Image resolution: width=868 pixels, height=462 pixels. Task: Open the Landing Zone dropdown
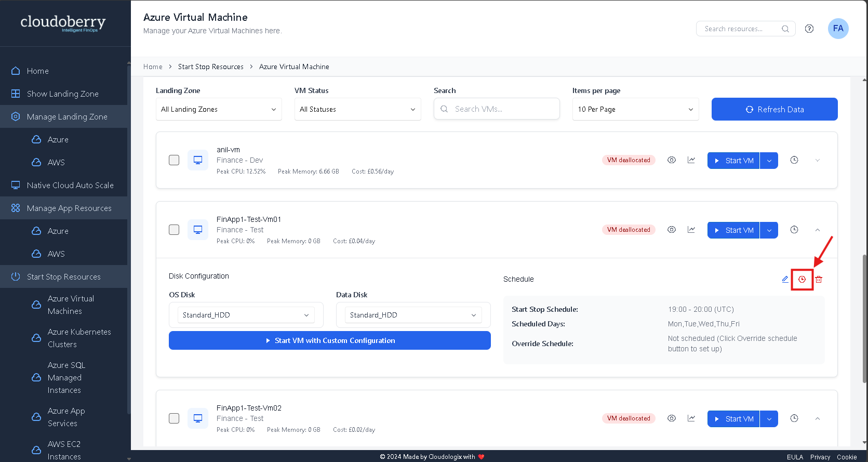(219, 109)
